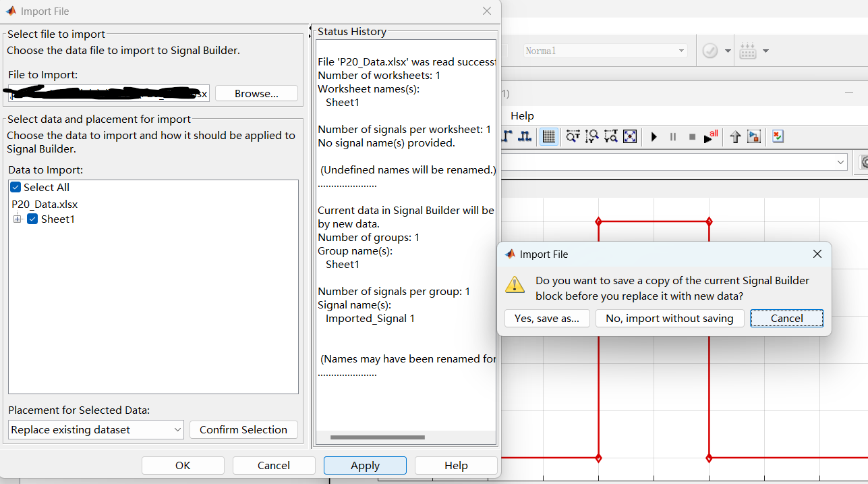Click the stop simulation icon
The width and height of the screenshot is (868, 484).
pyautogui.click(x=692, y=137)
